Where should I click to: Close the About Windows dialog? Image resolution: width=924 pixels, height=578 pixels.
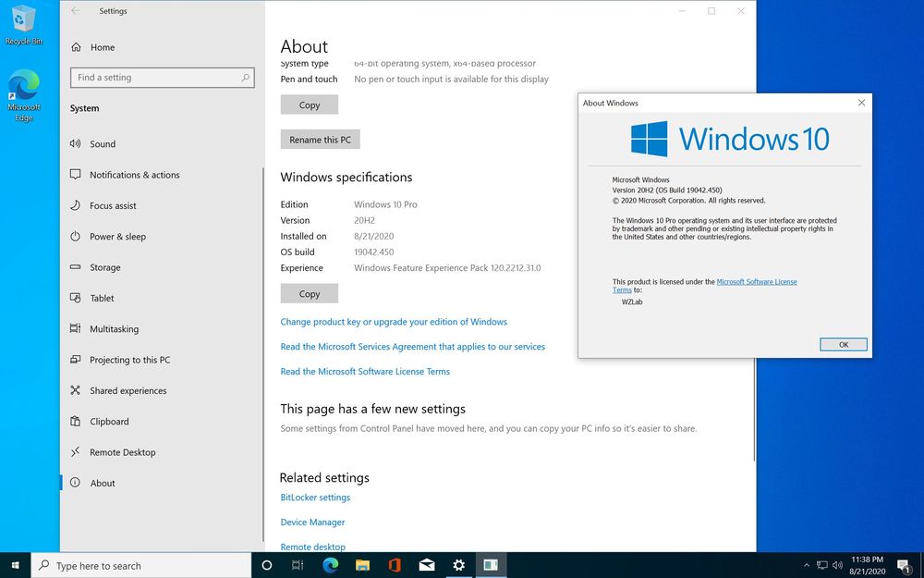click(x=861, y=103)
